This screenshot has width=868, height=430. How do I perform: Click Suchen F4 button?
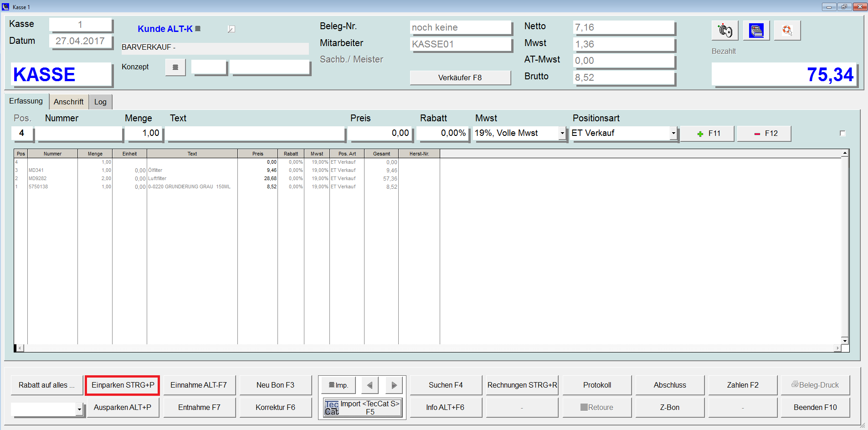(446, 385)
